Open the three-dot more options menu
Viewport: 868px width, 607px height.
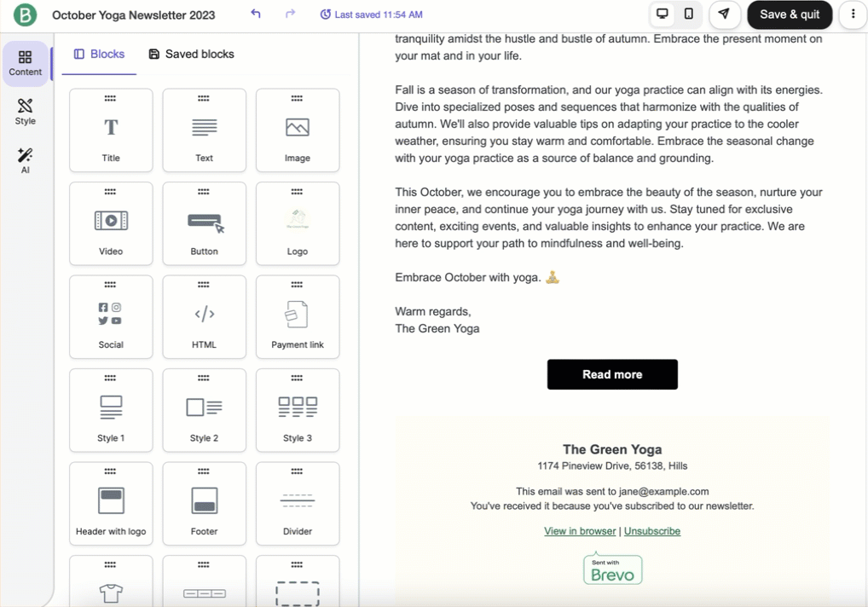pos(853,14)
